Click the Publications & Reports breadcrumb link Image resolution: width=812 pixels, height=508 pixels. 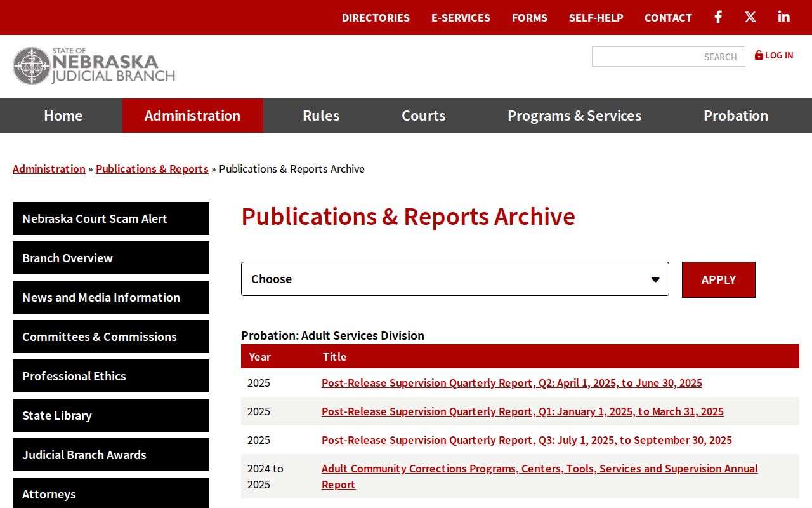(x=152, y=169)
